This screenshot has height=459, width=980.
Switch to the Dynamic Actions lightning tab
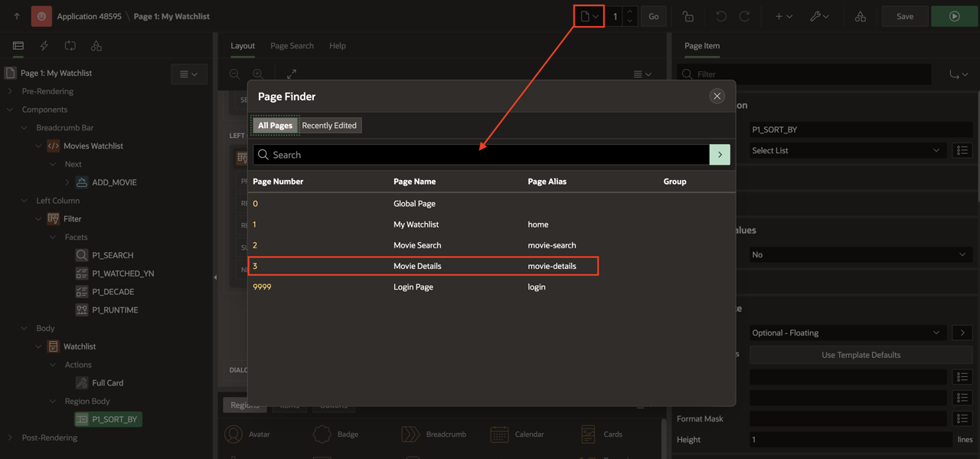(x=44, y=46)
